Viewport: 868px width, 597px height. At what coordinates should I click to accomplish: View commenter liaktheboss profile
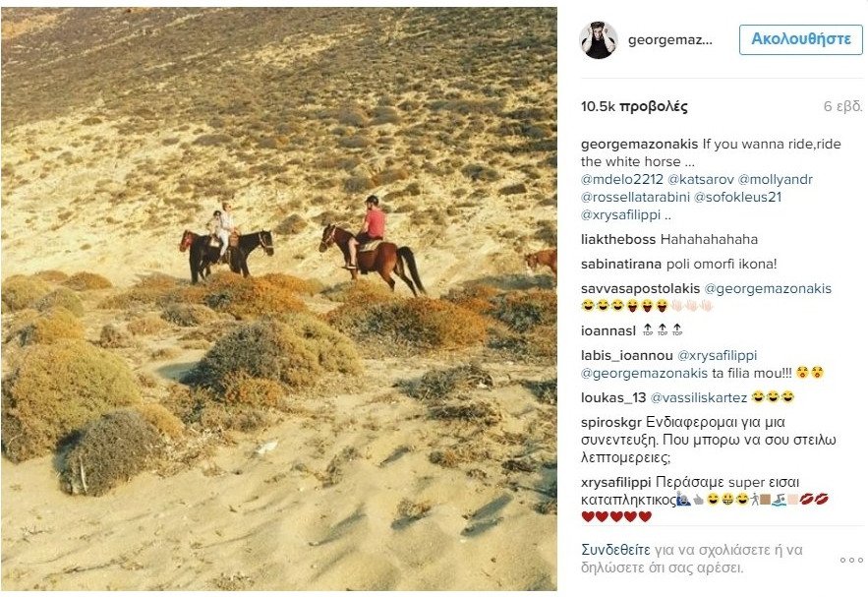[x=617, y=240]
